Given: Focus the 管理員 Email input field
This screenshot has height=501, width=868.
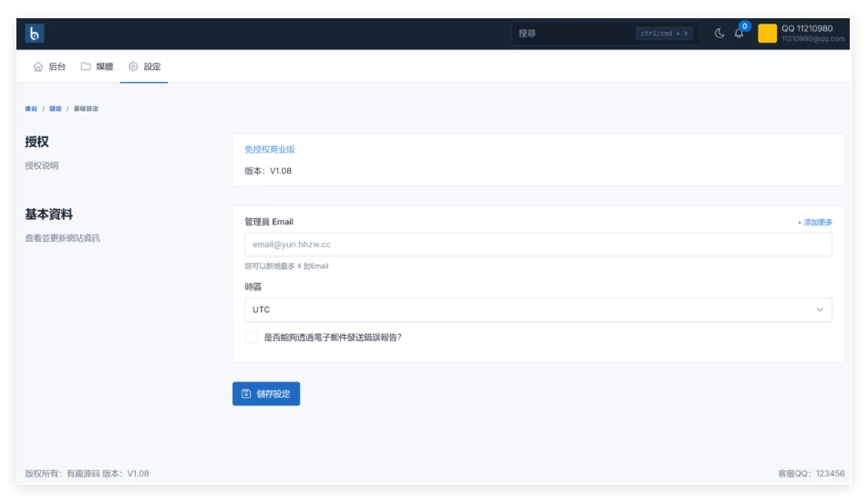Looking at the screenshot, I should (538, 245).
